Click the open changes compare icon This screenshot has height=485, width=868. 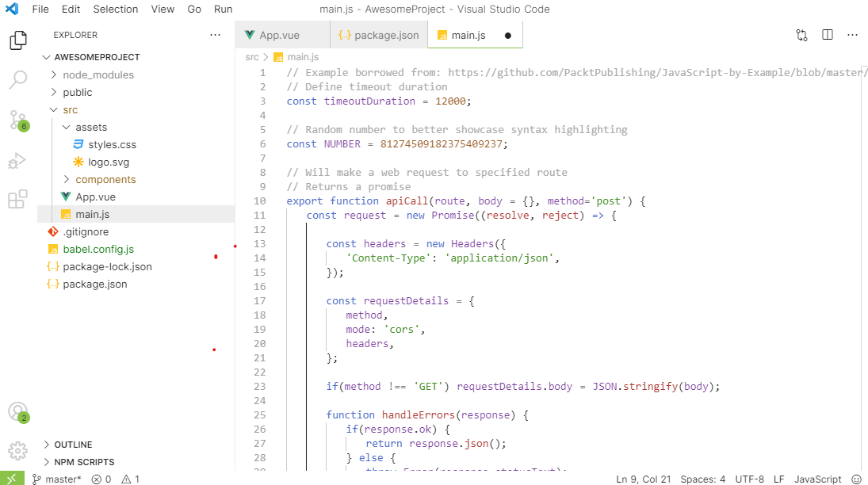tap(801, 35)
